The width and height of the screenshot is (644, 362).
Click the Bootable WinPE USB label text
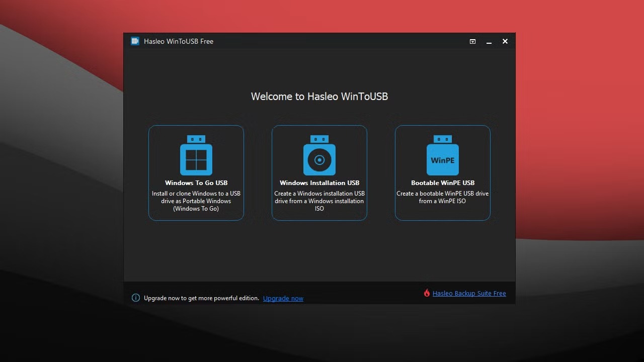click(442, 183)
